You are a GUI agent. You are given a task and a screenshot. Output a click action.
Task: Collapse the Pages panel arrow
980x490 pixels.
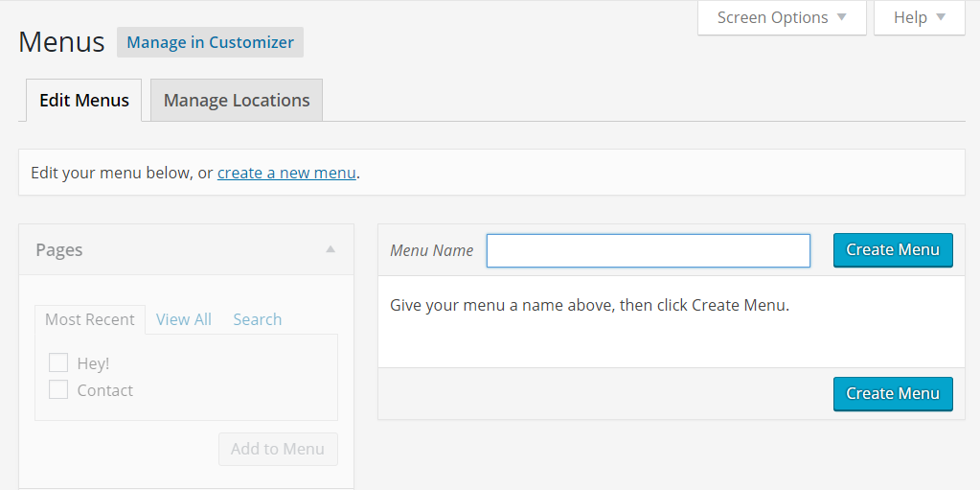pyautogui.click(x=330, y=249)
